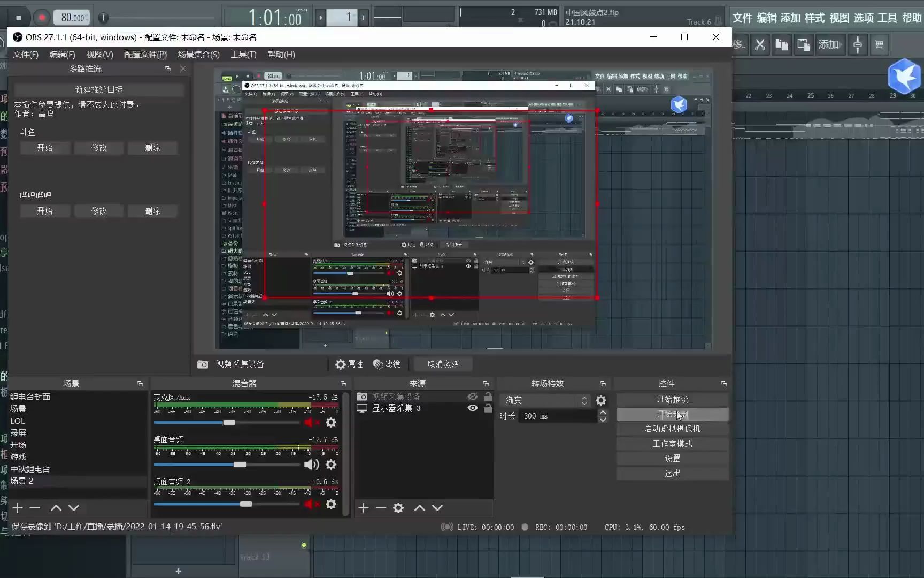Undock the 混音器 panel
Image resolution: width=924 pixels, height=578 pixels.
(343, 384)
